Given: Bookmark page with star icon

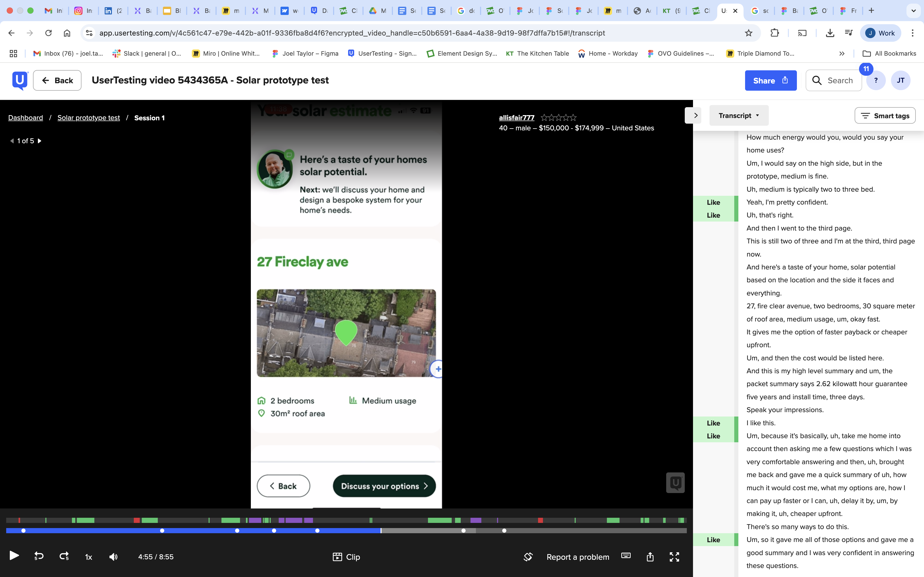Looking at the screenshot, I should (748, 33).
